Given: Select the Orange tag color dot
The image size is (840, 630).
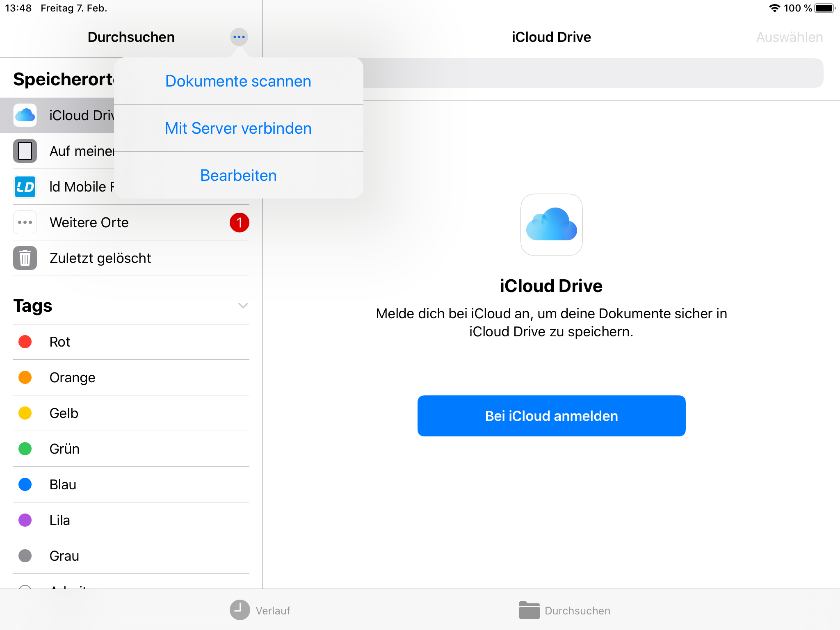Looking at the screenshot, I should (25, 377).
